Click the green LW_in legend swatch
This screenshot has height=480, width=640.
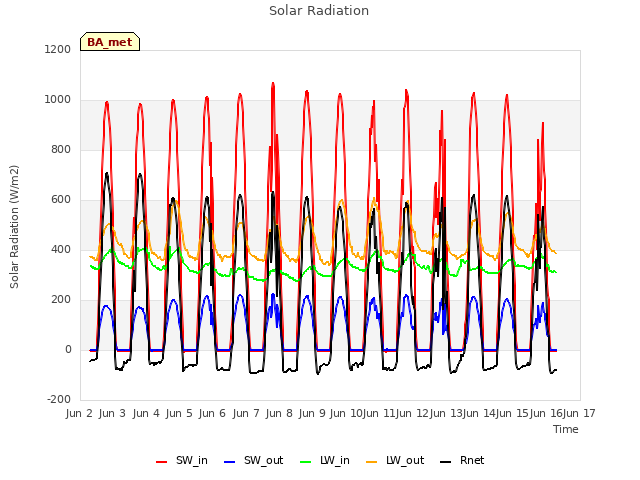(x=306, y=462)
